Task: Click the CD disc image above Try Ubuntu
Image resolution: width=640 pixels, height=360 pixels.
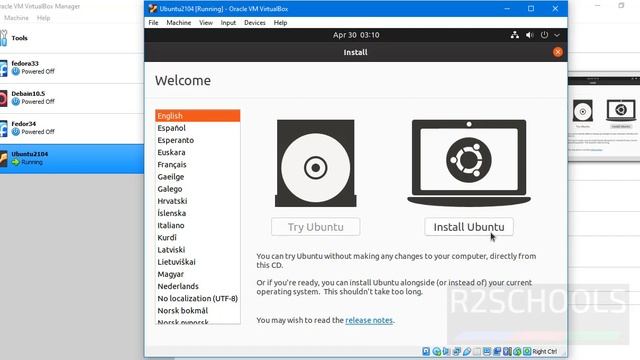Action: (316, 163)
